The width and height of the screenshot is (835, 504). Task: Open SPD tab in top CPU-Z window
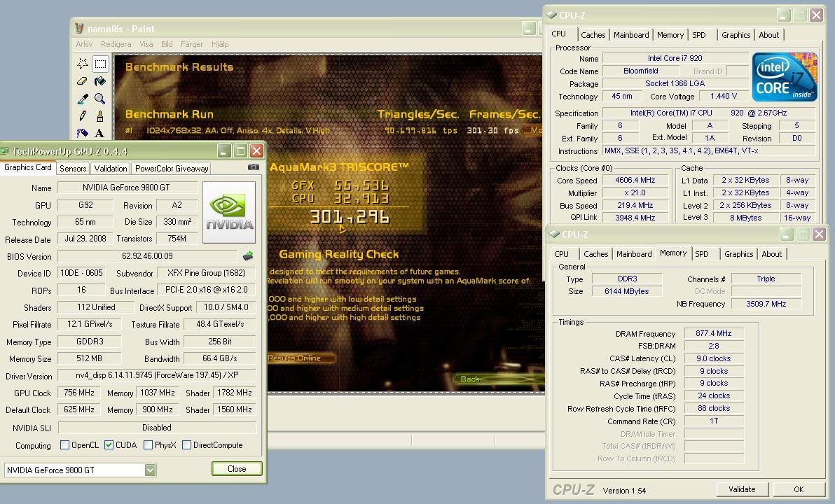(699, 34)
